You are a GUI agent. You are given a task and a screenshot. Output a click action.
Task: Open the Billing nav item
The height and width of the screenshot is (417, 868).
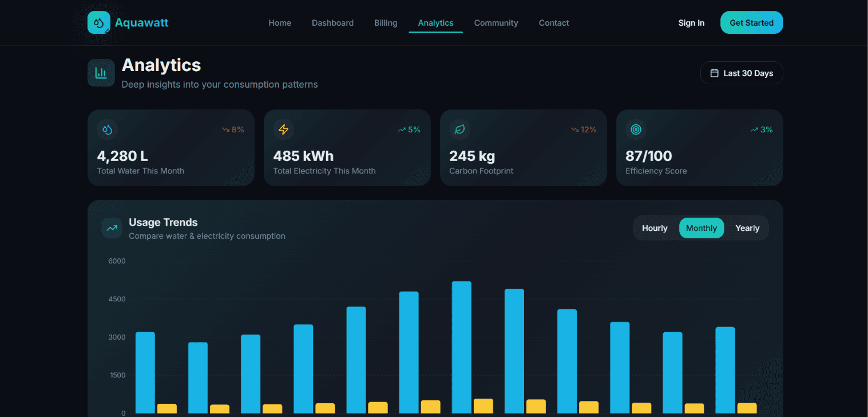tap(386, 23)
